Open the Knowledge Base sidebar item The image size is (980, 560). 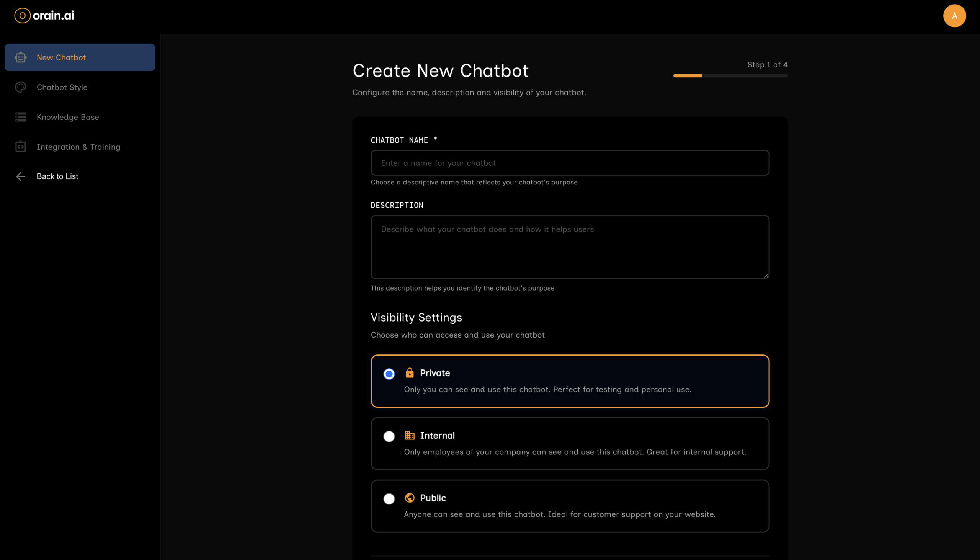pos(68,117)
